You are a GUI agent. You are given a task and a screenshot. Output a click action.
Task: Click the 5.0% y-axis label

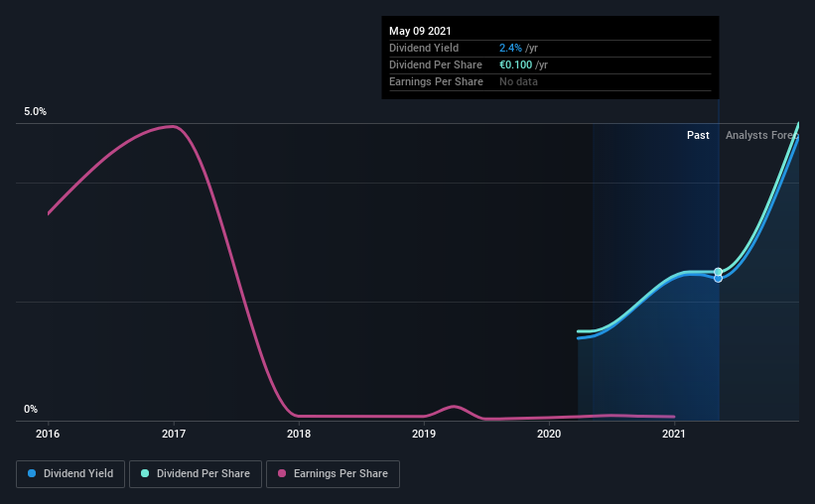coord(35,112)
